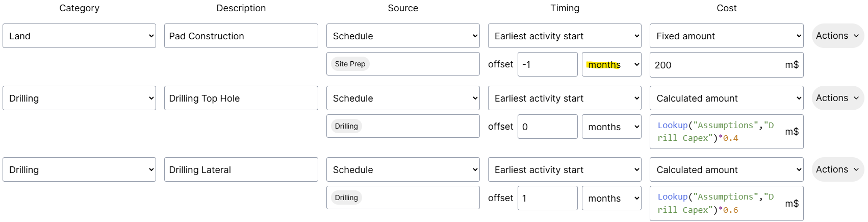Open Actions menu for Drilling Lateral row
Screen dimensions: 868x222
[x=837, y=169]
